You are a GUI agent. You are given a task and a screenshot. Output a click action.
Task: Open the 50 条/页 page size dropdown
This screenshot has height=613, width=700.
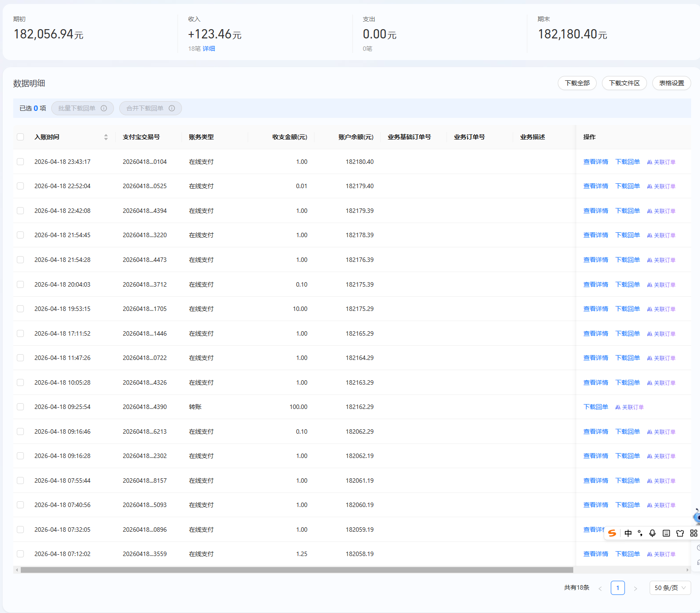(x=670, y=588)
